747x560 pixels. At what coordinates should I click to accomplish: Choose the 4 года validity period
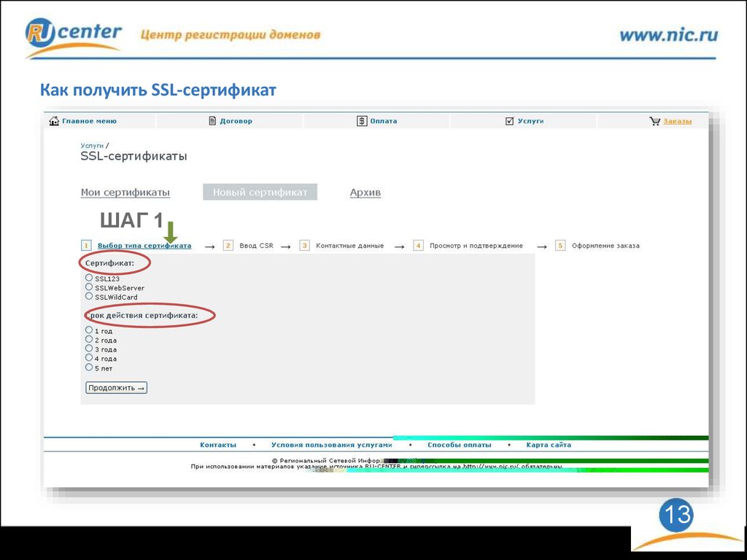pos(89,357)
